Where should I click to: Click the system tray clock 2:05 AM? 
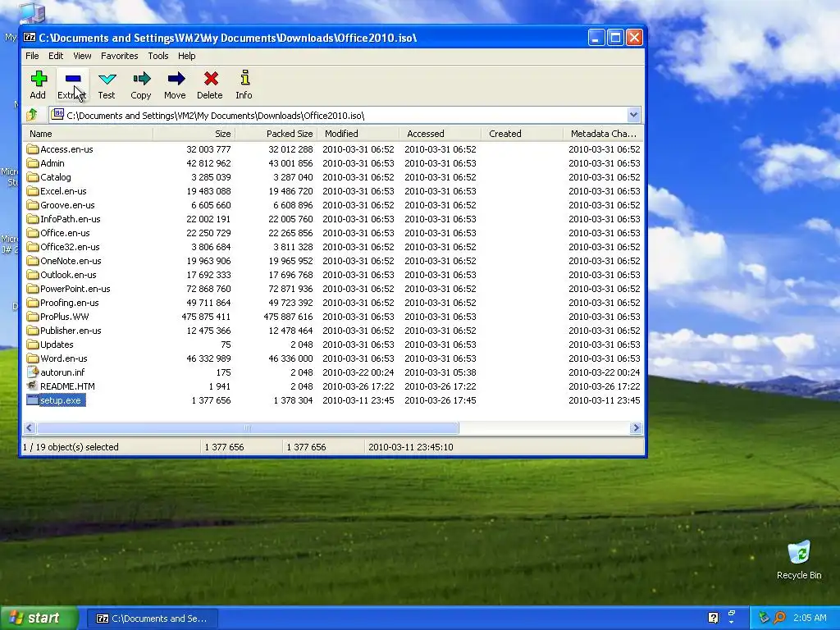point(810,618)
